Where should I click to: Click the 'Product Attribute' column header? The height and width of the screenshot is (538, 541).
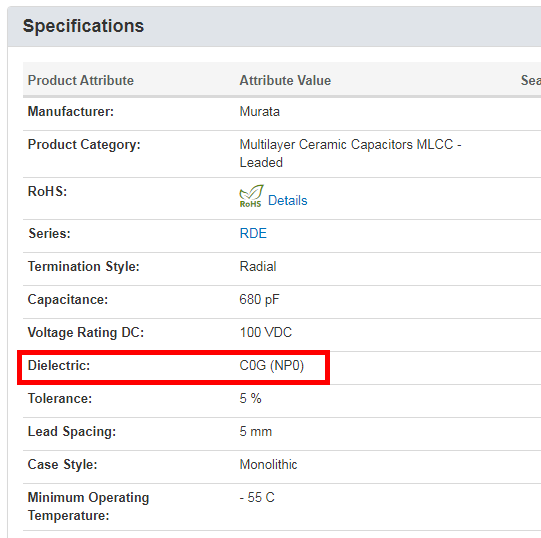pyautogui.click(x=81, y=80)
